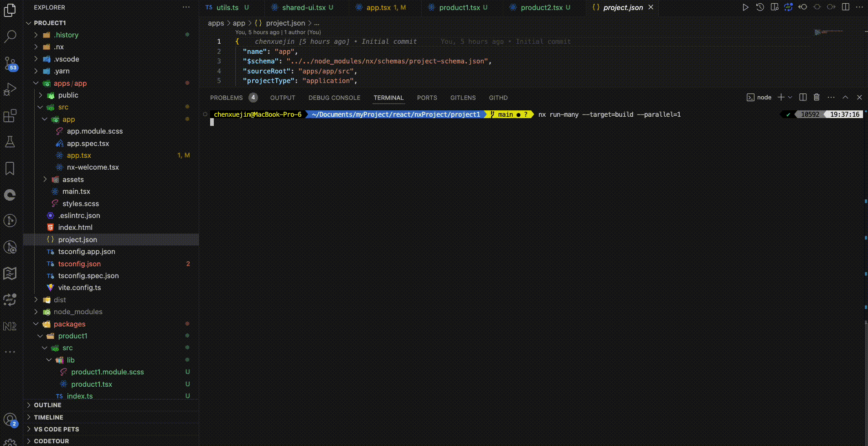
Task: Open app.module.scss file
Action: point(111,131)
